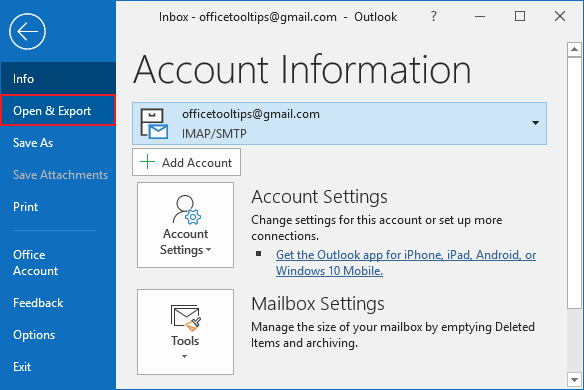The height and width of the screenshot is (390, 584).
Task: Click the Mailbox Settings heading text
Action: (318, 304)
